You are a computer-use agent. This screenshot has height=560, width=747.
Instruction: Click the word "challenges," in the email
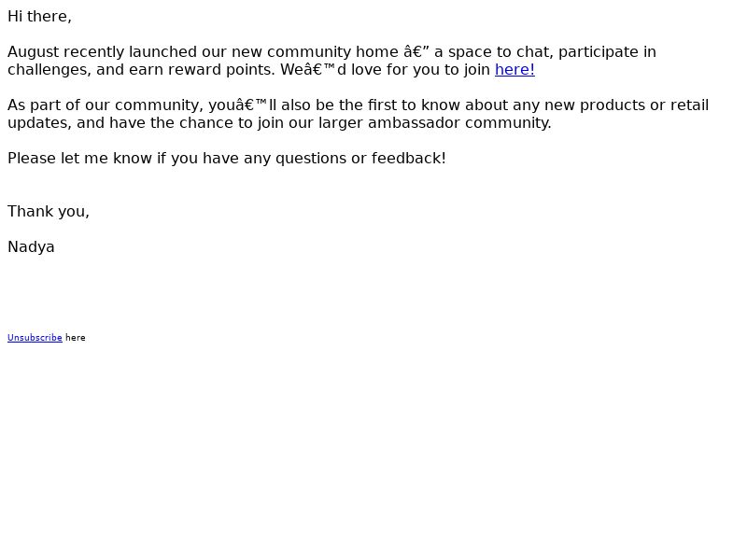point(49,69)
